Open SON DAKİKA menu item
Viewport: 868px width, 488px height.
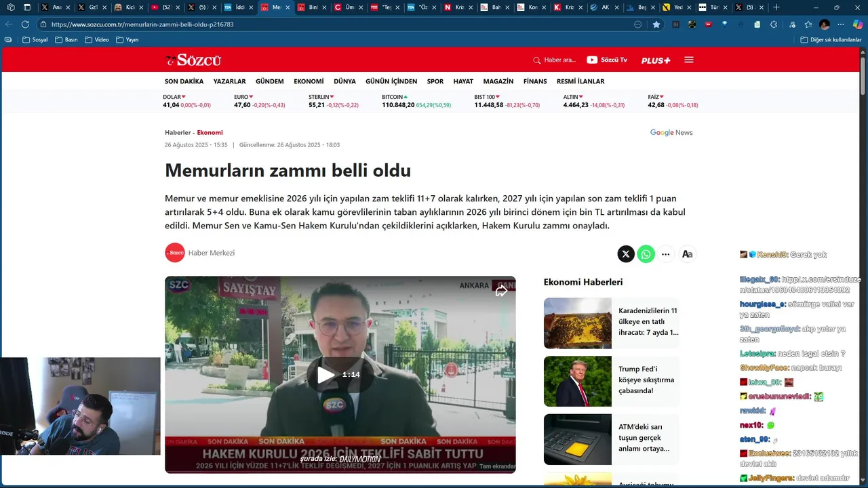(x=184, y=81)
